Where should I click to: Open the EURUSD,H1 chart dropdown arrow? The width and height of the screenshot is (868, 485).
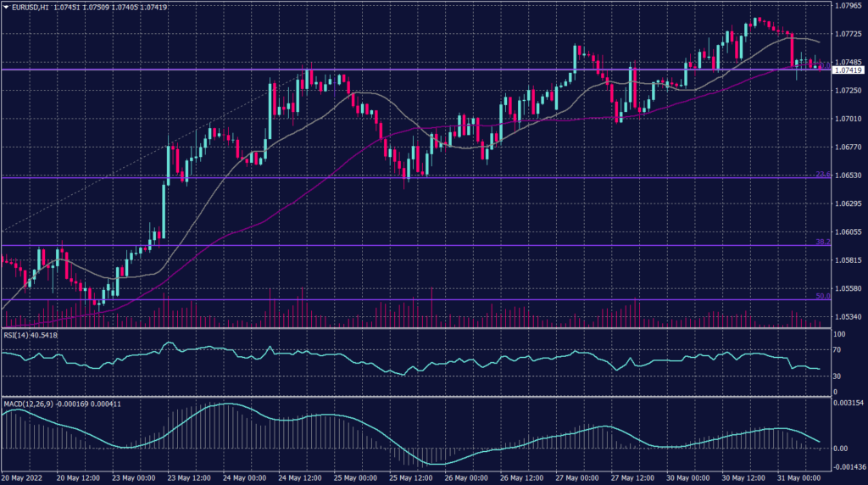pyautogui.click(x=6, y=8)
